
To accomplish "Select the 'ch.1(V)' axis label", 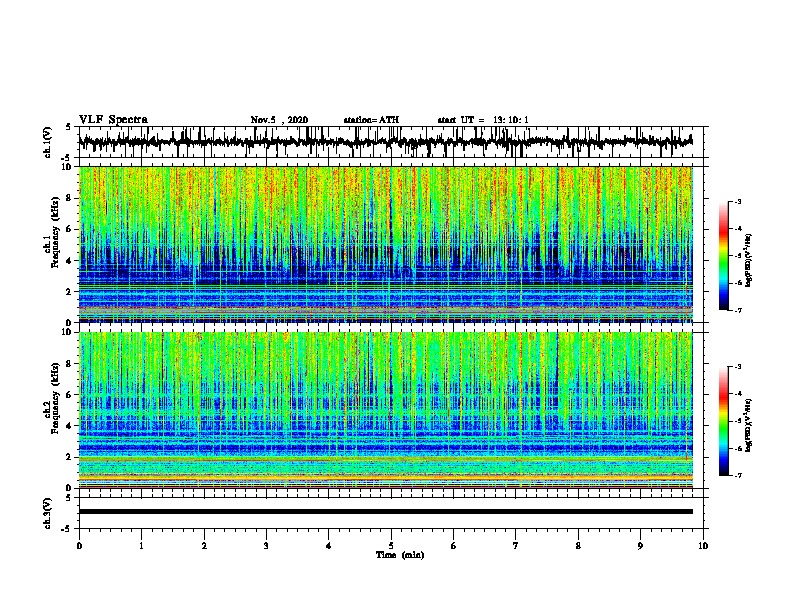I will coord(48,142).
